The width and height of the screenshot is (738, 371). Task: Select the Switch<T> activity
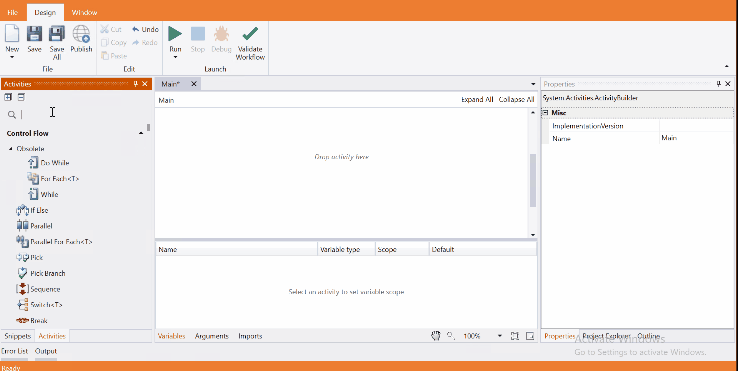pyautogui.click(x=40, y=305)
